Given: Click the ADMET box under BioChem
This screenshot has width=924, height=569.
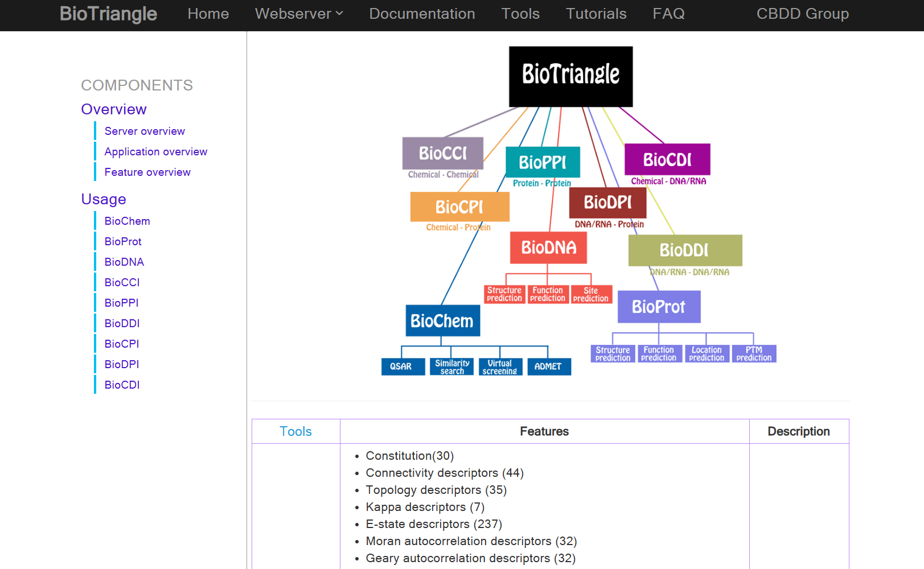Looking at the screenshot, I should 549,366.
